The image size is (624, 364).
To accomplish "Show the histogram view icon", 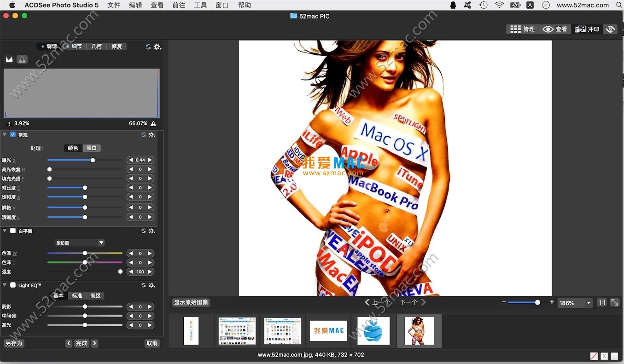I will click(x=9, y=59).
